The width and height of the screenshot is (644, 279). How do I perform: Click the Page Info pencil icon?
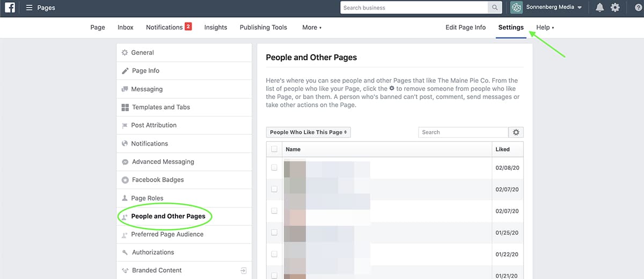(x=125, y=71)
